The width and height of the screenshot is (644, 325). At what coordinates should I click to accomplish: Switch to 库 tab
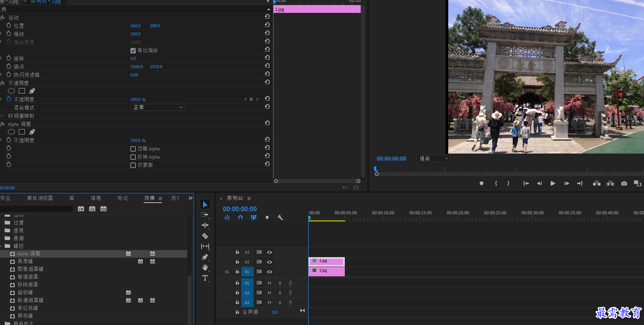tap(72, 198)
